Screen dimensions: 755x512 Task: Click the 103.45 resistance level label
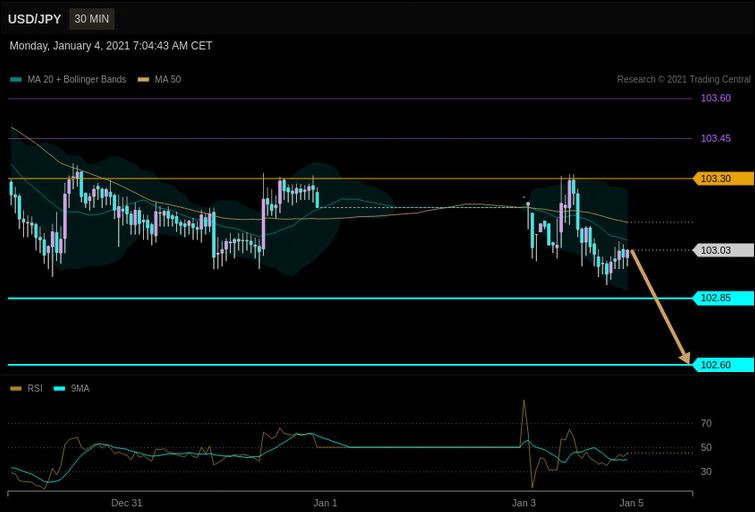pyautogui.click(x=716, y=139)
